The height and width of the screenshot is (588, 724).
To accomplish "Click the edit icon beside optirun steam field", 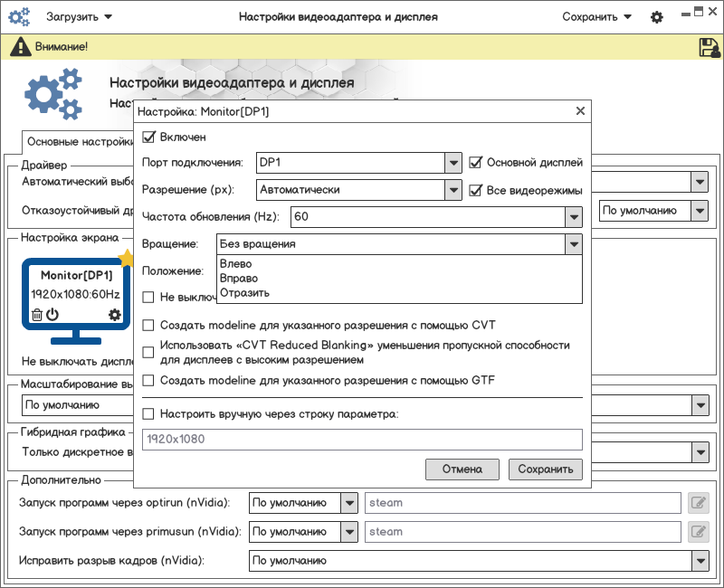I will point(698,503).
